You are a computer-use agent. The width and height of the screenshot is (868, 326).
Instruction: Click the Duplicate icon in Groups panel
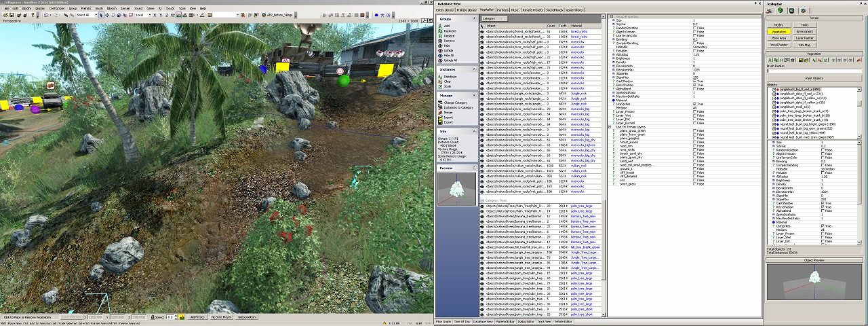440,31
